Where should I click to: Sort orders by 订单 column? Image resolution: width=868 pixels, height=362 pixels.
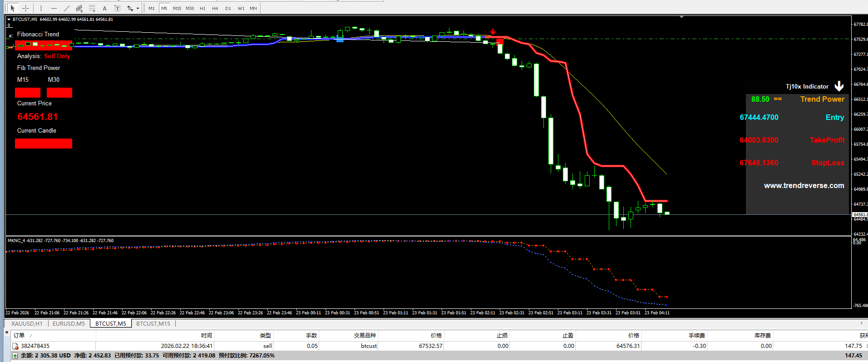[x=53, y=335]
